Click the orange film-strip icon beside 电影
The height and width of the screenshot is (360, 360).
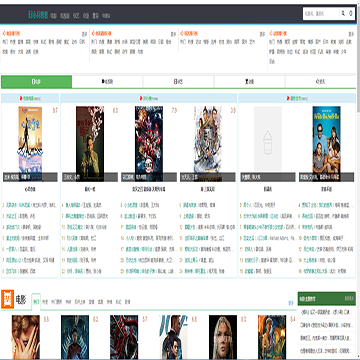point(7,299)
